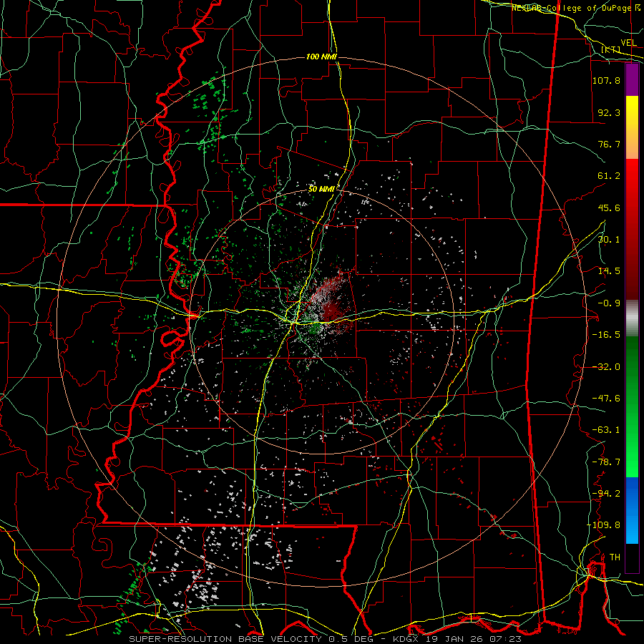
Task: Click the "SUPER-RESOLUTION BASE VELOCITY" caption text
Action: [227, 639]
